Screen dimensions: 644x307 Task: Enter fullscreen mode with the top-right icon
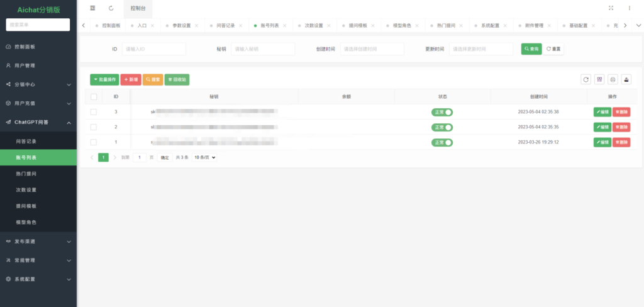coord(611,8)
